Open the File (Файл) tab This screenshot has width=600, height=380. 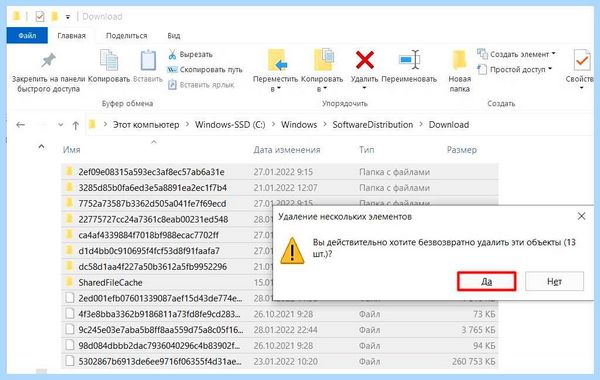[x=27, y=36]
